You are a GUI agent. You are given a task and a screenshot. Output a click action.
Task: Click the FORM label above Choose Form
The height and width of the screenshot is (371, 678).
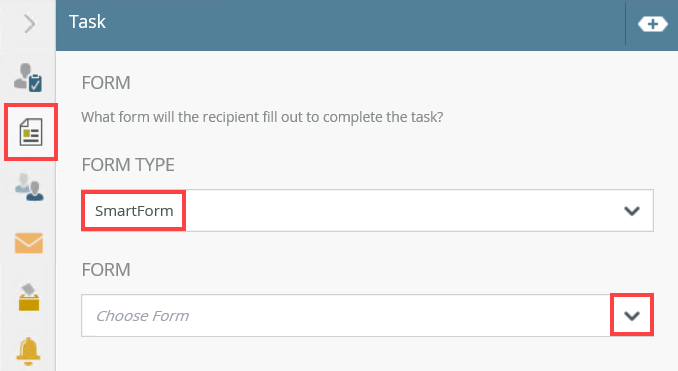(106, 270)
